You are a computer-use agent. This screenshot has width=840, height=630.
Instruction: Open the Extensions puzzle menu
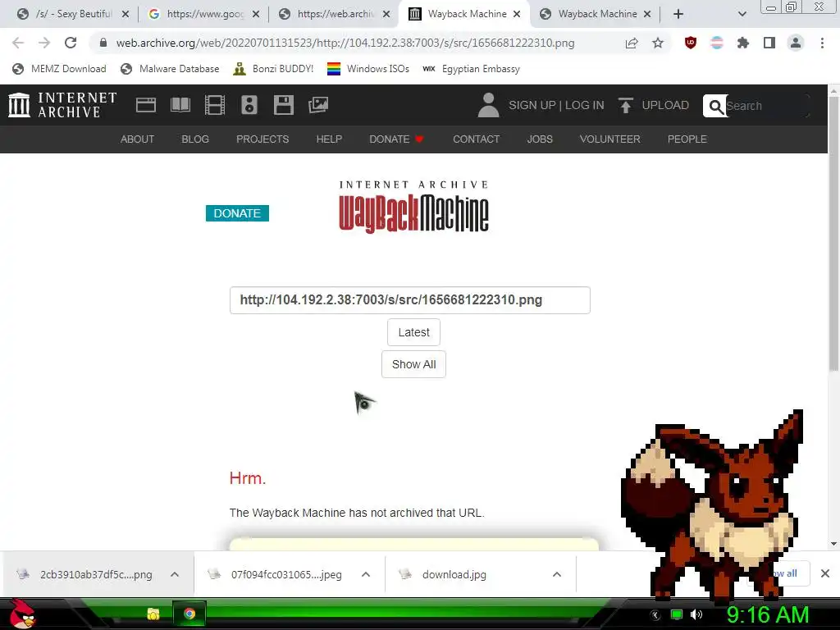point(743,43)
